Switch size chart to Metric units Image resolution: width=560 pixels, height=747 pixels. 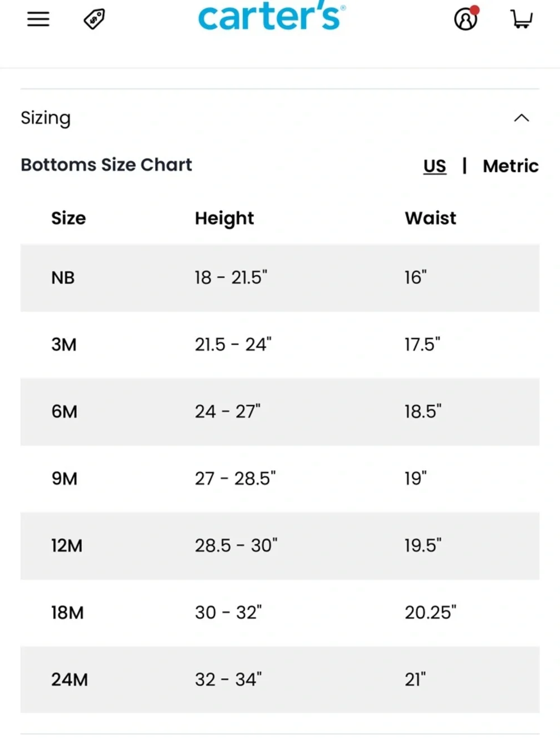pos(510,166)
